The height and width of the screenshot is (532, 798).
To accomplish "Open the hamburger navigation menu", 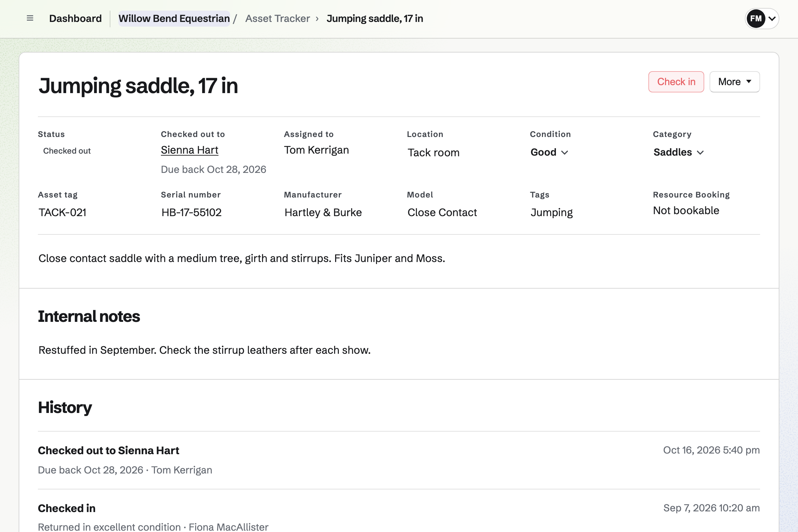I will pos(30,18).
